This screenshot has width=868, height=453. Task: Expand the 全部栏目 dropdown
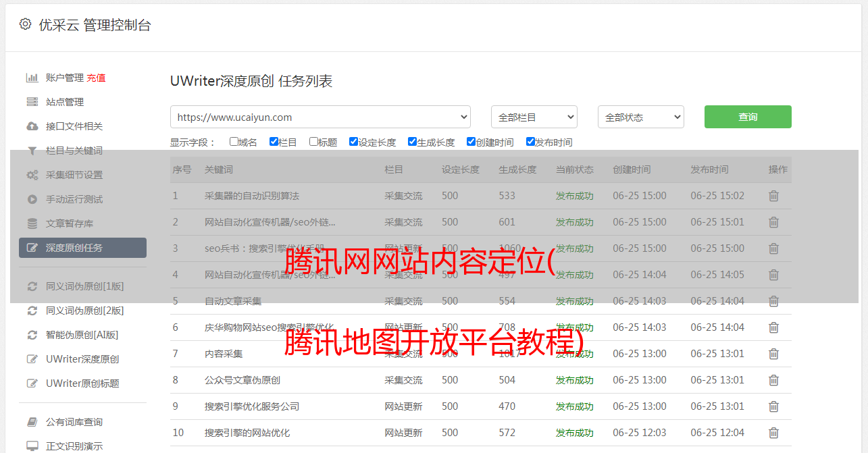pyautogui.click(x=534, y=117)
